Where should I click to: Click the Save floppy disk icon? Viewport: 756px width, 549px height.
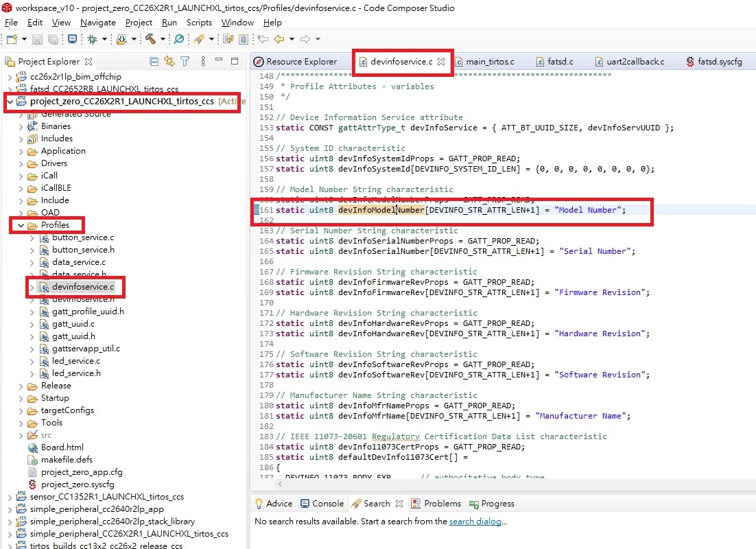click(x=37, y=39)
